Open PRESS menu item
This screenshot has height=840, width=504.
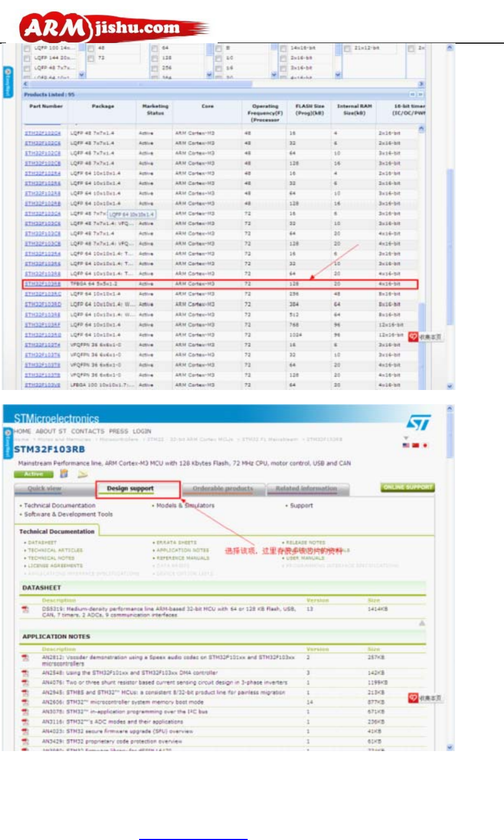tap(118, 431)
